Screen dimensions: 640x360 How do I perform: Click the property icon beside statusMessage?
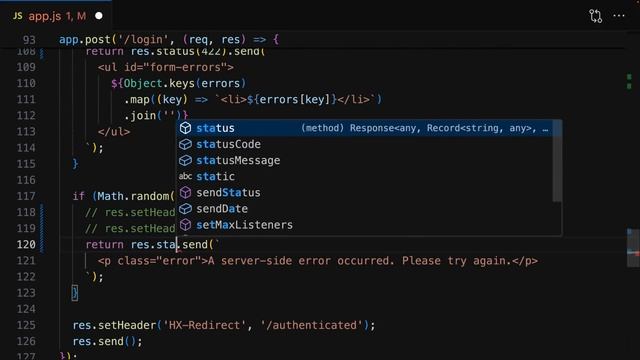tap(185, 160)
